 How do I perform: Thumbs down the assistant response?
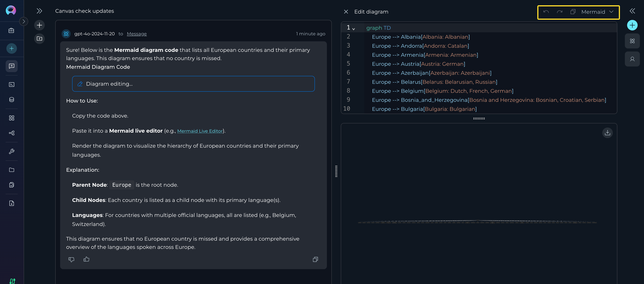(x=71, y=260)
